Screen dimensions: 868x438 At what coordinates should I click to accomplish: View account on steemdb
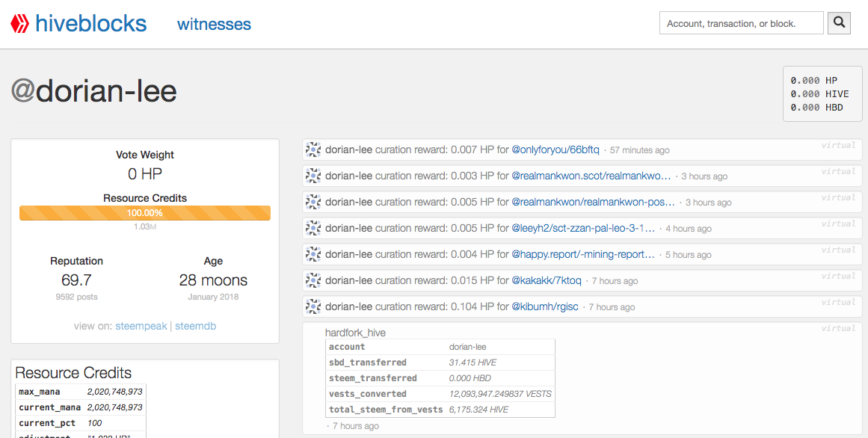click(x=195, y=326)
